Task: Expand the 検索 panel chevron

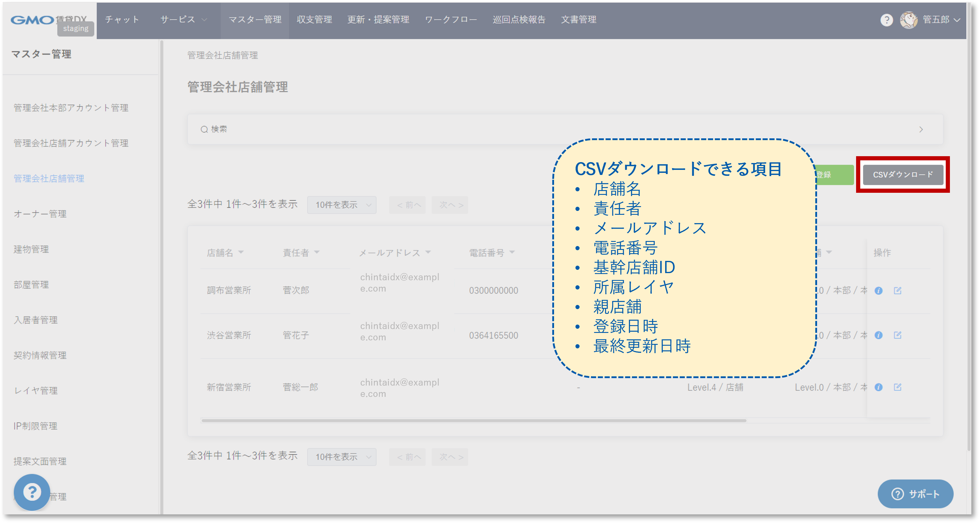Action: (x=921, y=130)
